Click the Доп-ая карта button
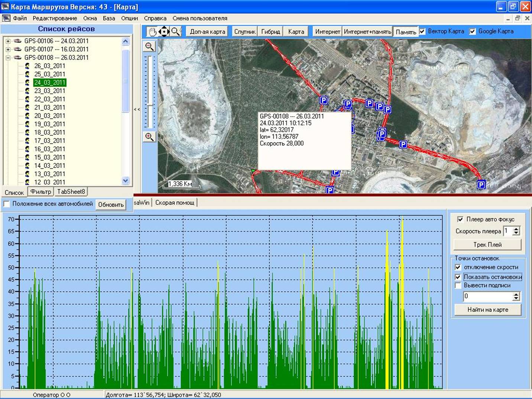Image resolution: width=532 pixels, height=399 pixels. [208, 32]
